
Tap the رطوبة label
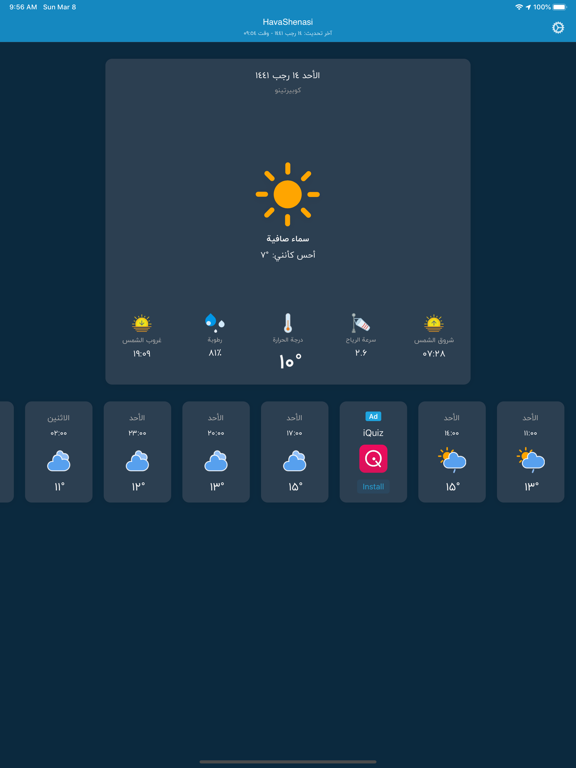tap(215, 339)
